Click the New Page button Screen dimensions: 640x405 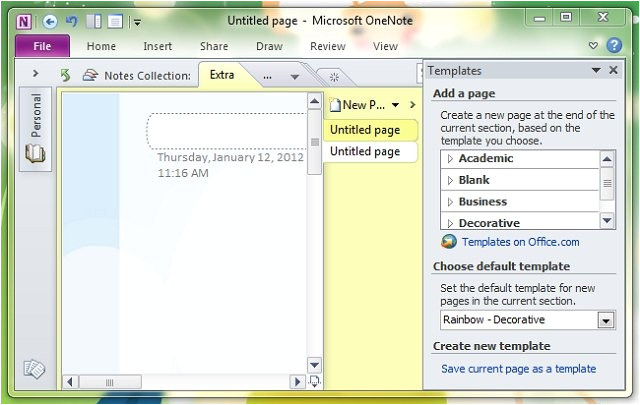click(x=358, y=105)
